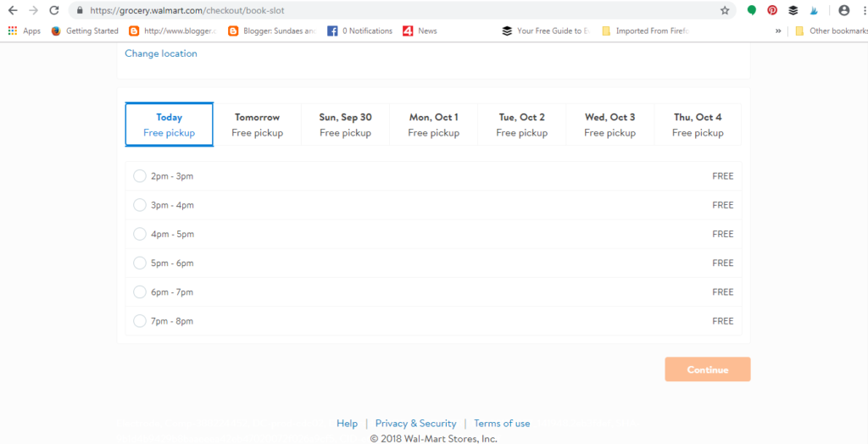Open the Pinterest extension icon

pos(772,11)
